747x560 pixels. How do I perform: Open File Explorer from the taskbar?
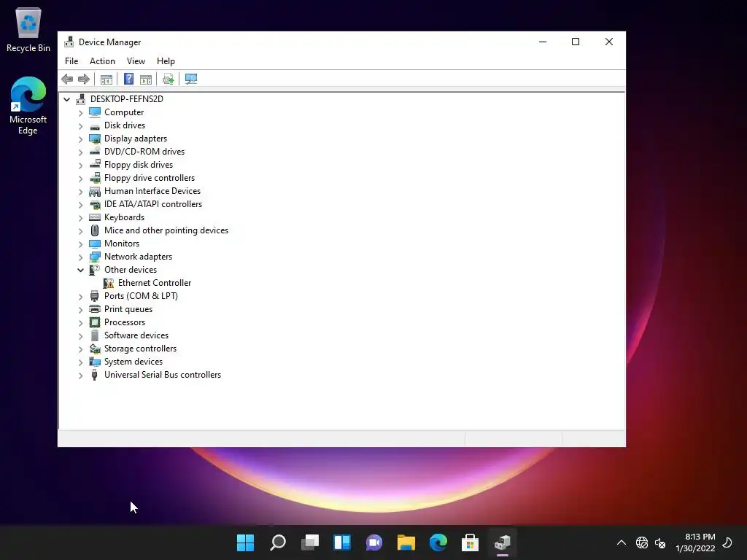click(x=406, y=542)
